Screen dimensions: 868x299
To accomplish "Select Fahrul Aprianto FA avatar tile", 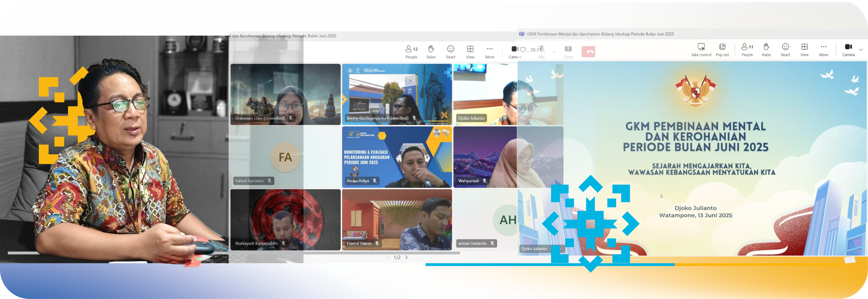I will click(x=285, y=157).
